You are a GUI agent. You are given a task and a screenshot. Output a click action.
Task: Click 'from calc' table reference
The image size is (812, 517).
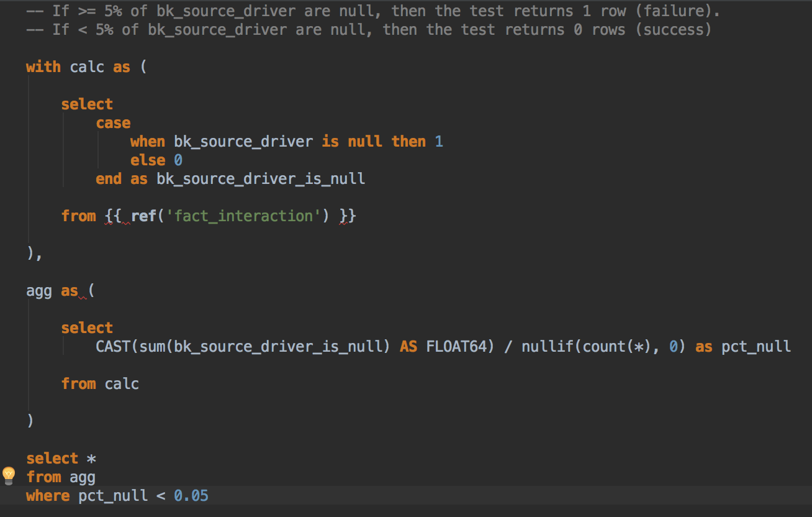click(x=100, y=384)
